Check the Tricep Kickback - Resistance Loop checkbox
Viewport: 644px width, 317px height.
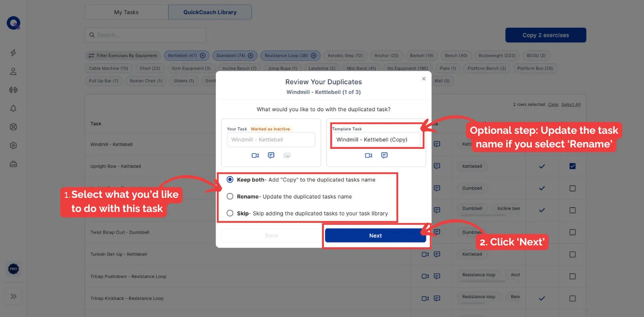(572, 299)
